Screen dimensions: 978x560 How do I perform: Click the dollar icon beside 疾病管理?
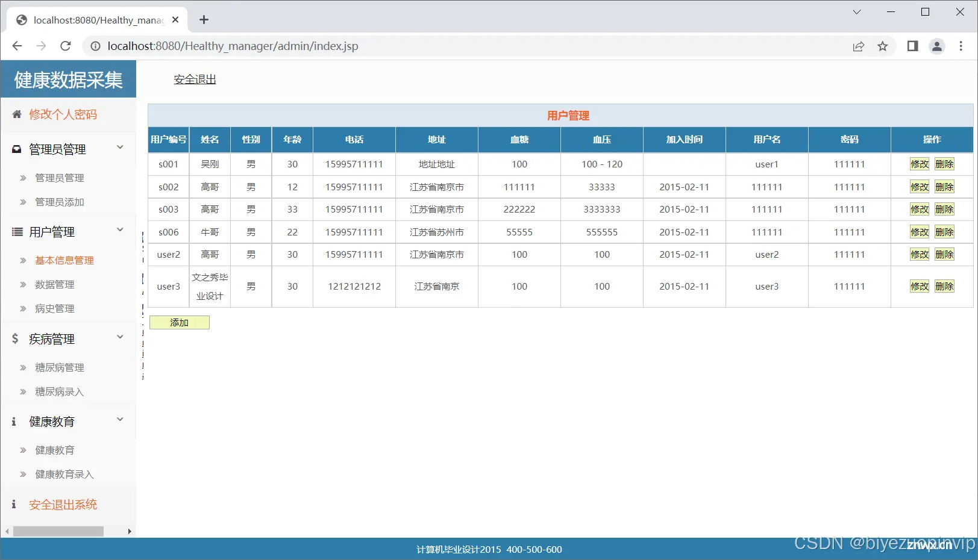click(x=15, y=338)
